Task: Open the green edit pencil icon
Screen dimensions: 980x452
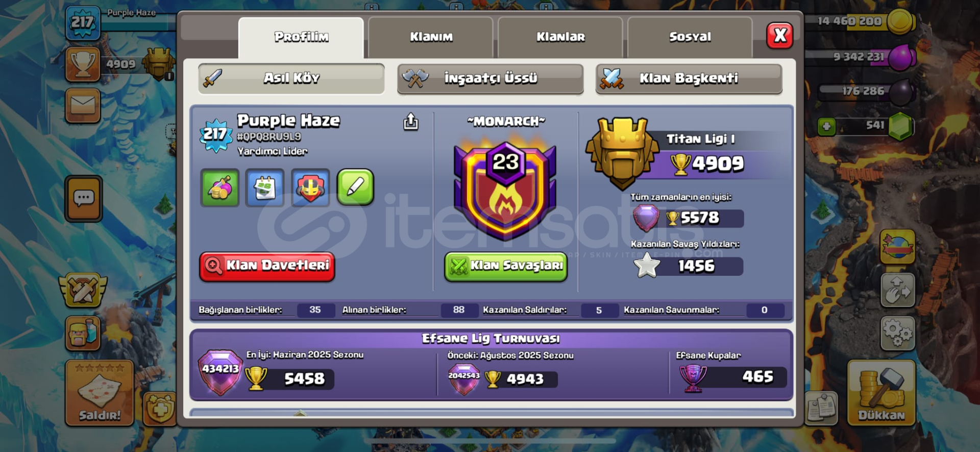Action: point(355,187)
